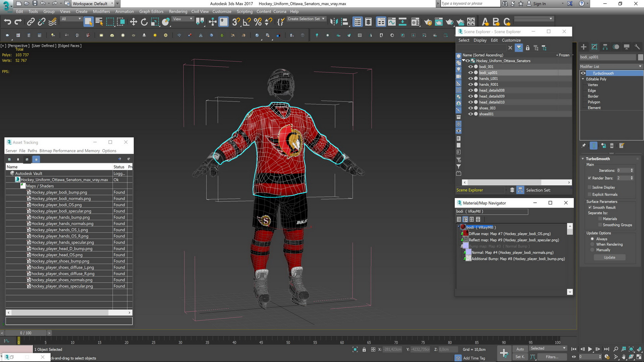The image size is (644, 362).
Task: Open the Workspace Default dropdown
Action: coord(93,4)
